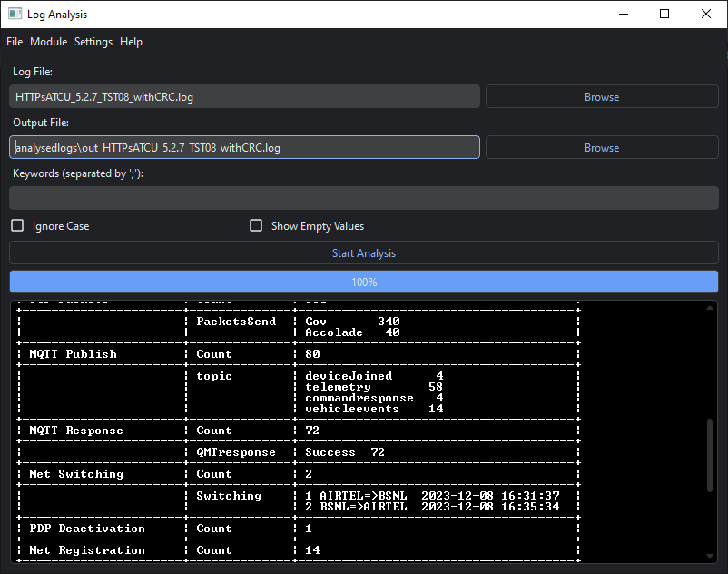
Task: Select the 'PDP Deactivation' row text
Action: [87, 529]
